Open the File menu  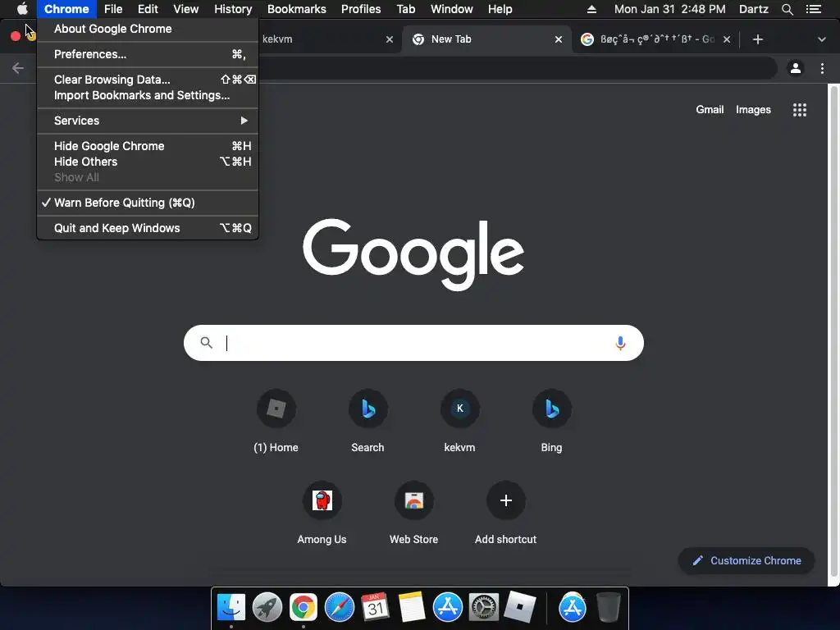113,9
